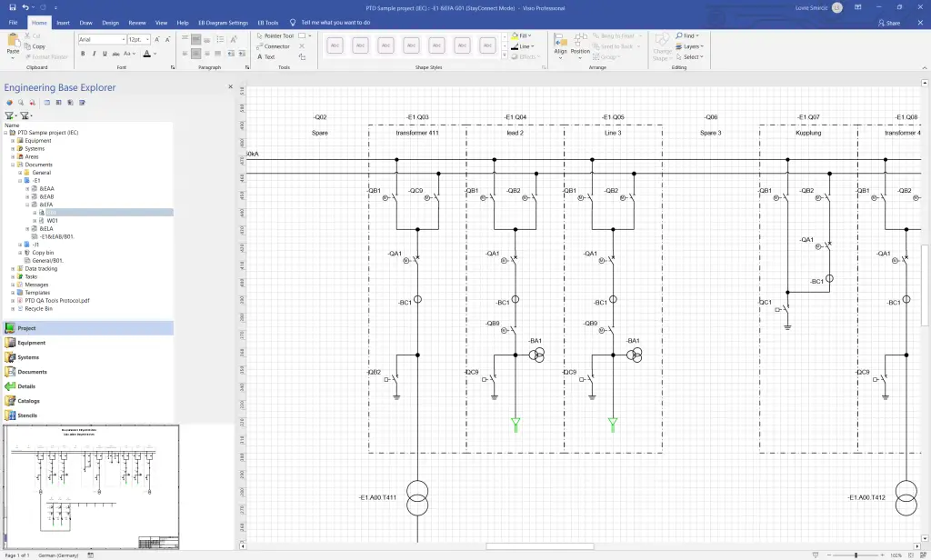931x560 pixels.
Task: Select the Pointer Tool
Action: (x=273, y=35)
